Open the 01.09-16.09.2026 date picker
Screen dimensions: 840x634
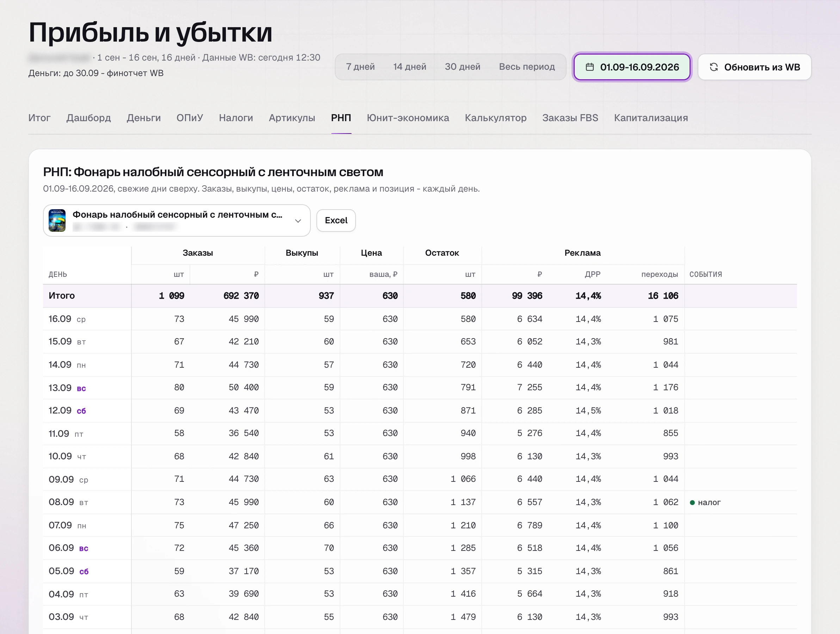coord(632,67)
